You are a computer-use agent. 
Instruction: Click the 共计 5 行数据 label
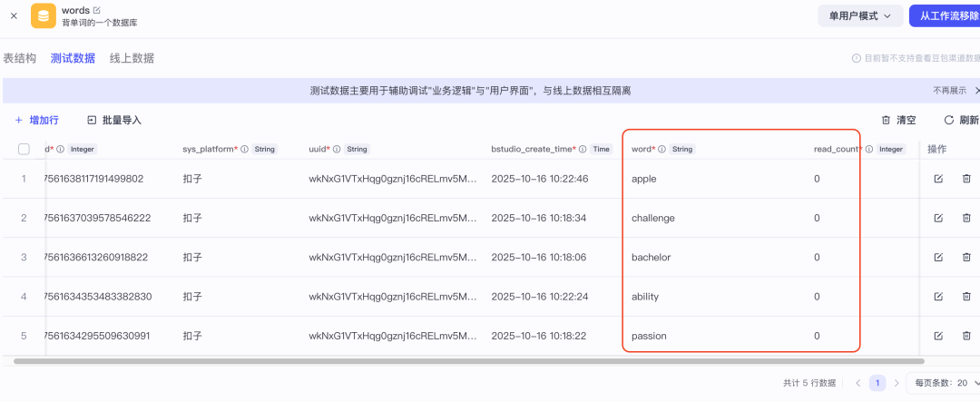point(808,383)
